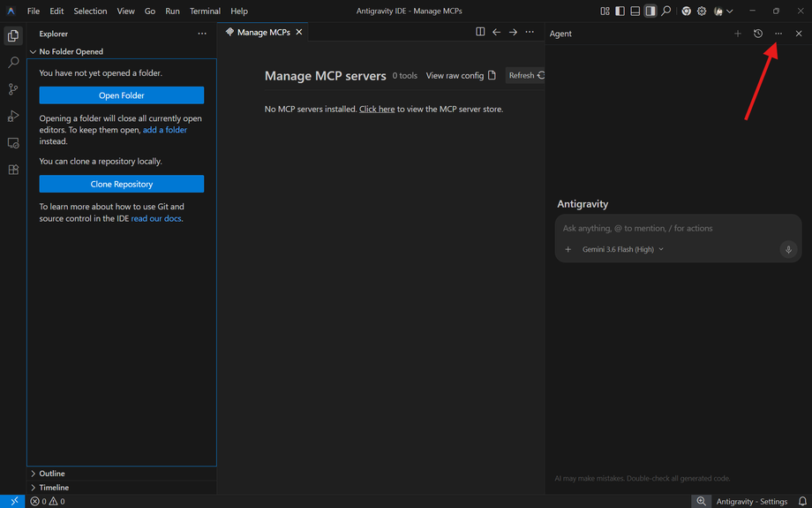
Task: Expand the Outline section
Action: click(x=122, y=474)
